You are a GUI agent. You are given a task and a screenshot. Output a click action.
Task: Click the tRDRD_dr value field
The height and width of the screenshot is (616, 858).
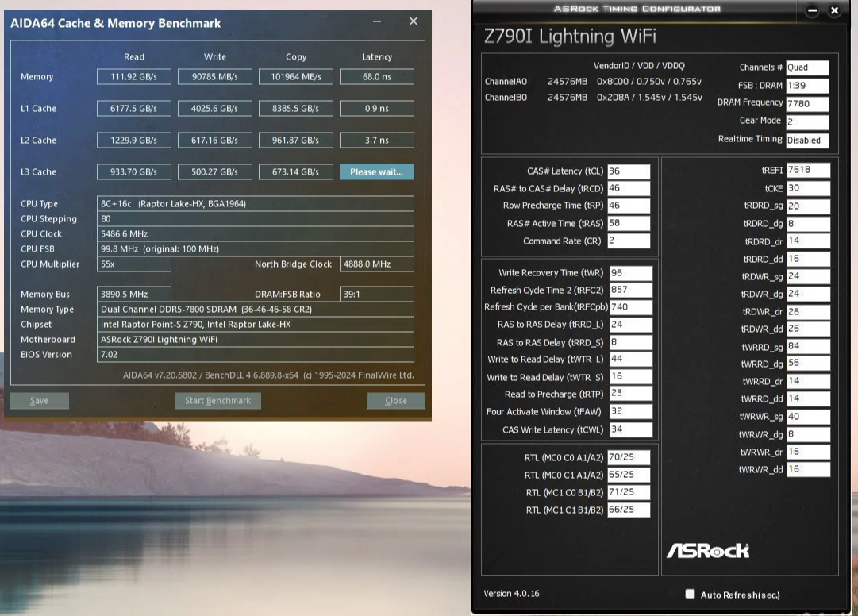[808, 241]
